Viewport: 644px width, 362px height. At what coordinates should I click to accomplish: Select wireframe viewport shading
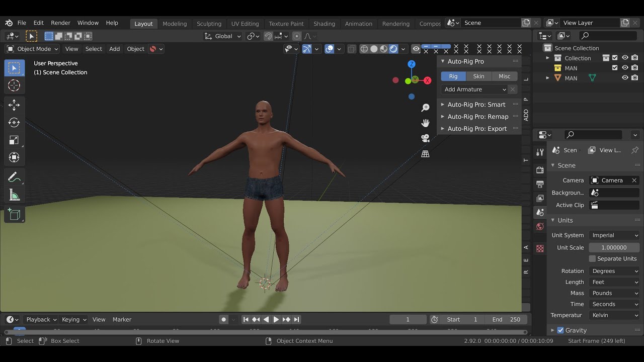click(x=364, y=49)
